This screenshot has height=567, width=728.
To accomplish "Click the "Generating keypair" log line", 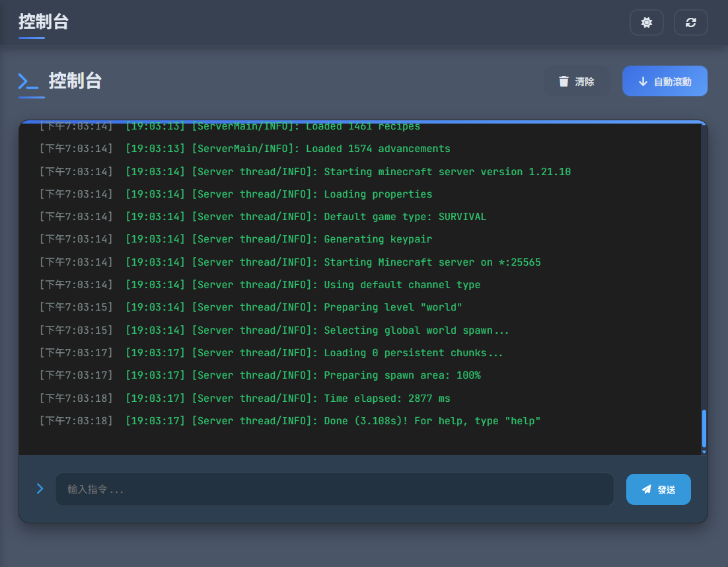I will [x=279, y=239].
